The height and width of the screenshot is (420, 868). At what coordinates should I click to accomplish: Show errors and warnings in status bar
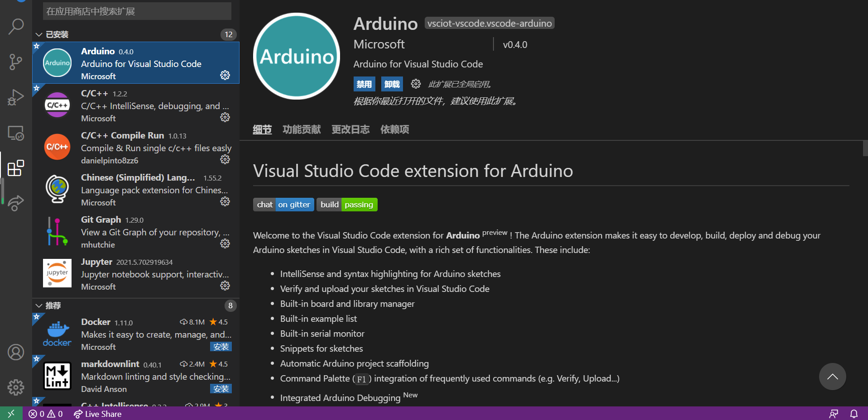click(46, 414)
